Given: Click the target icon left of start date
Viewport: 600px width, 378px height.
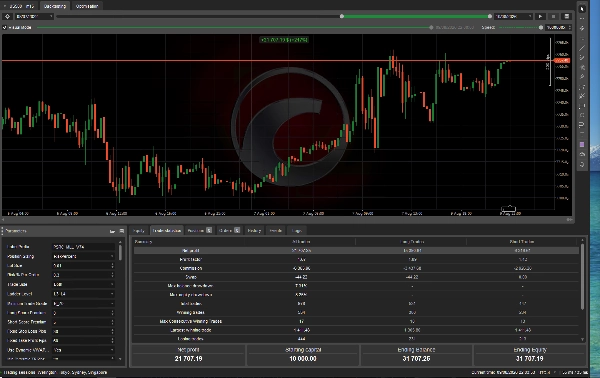Looking at the screenshot, I should 7,16.
